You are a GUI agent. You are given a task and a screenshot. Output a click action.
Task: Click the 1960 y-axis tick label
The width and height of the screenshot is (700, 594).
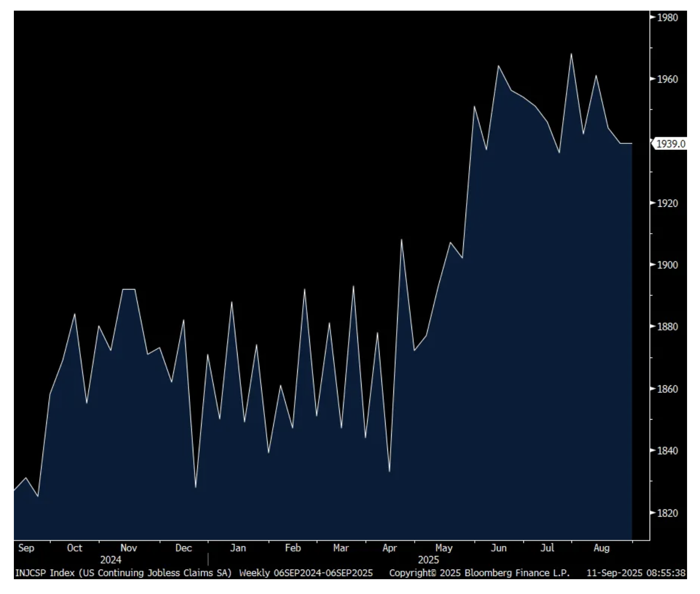coord(667,80)
